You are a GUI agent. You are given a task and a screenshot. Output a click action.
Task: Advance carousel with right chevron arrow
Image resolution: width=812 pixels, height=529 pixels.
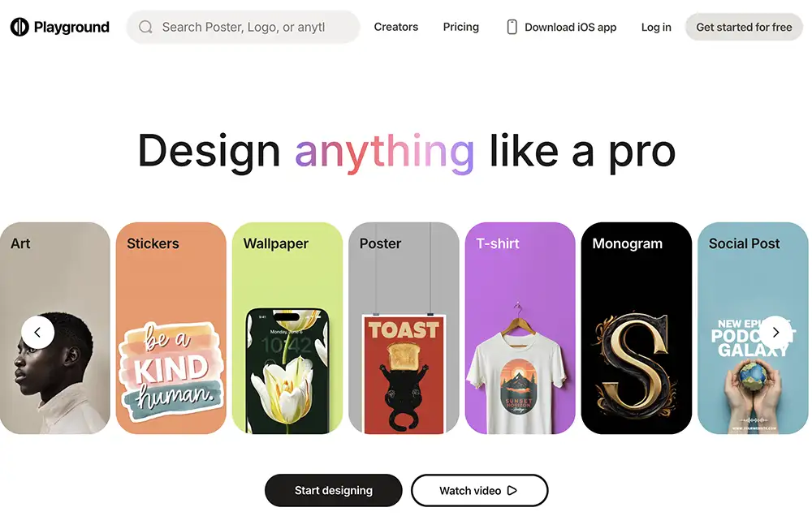point(775,333)
